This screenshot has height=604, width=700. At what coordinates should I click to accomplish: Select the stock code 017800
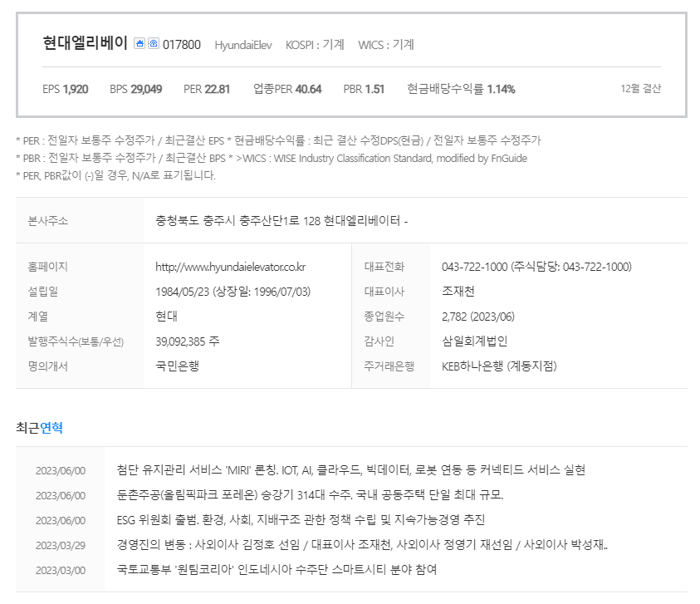(x=182, y=45)
